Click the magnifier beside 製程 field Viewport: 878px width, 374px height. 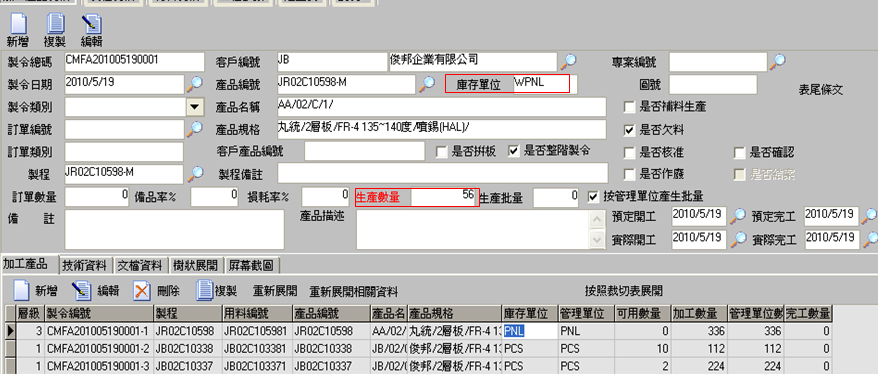195,174
